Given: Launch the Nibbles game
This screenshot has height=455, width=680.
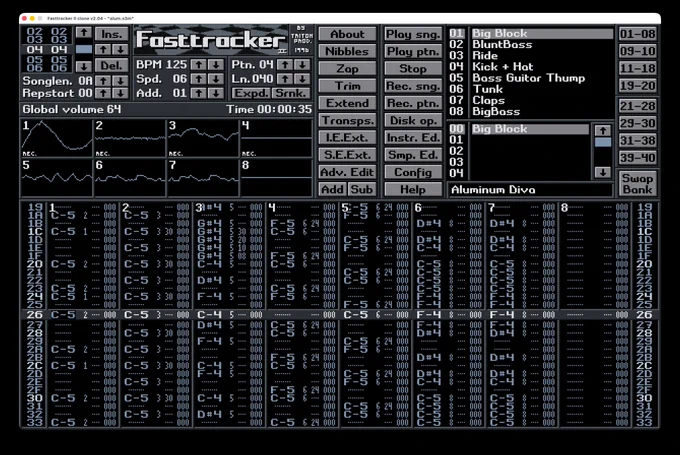Looking at the screenshot, I should [x=347, y=51].
